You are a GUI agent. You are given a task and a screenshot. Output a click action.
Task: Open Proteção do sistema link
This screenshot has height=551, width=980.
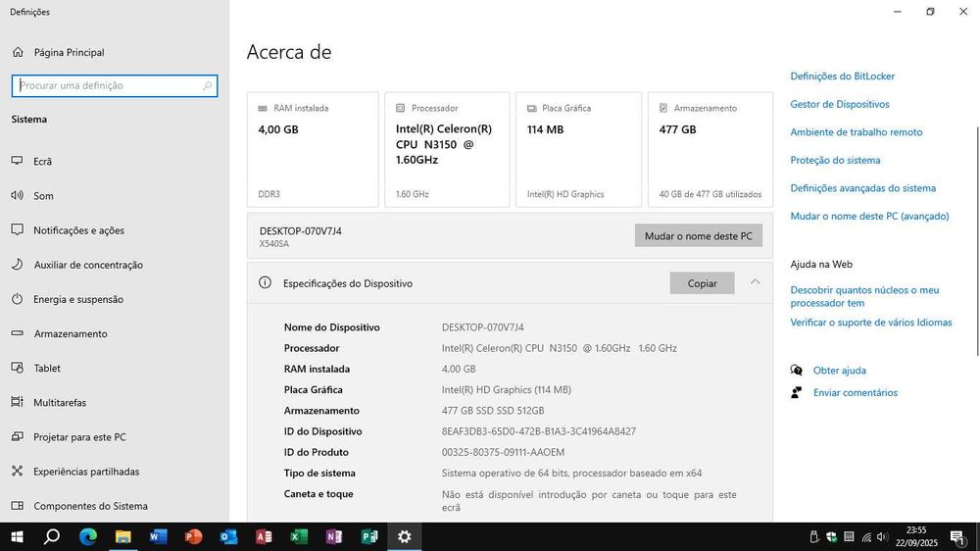pos(835,160)
